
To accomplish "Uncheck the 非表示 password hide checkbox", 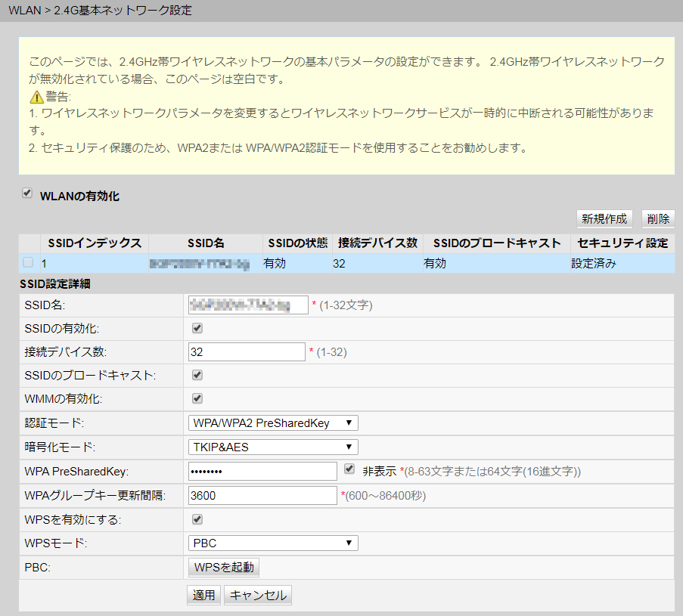I will pyautogui.click(x=349, y=469).
